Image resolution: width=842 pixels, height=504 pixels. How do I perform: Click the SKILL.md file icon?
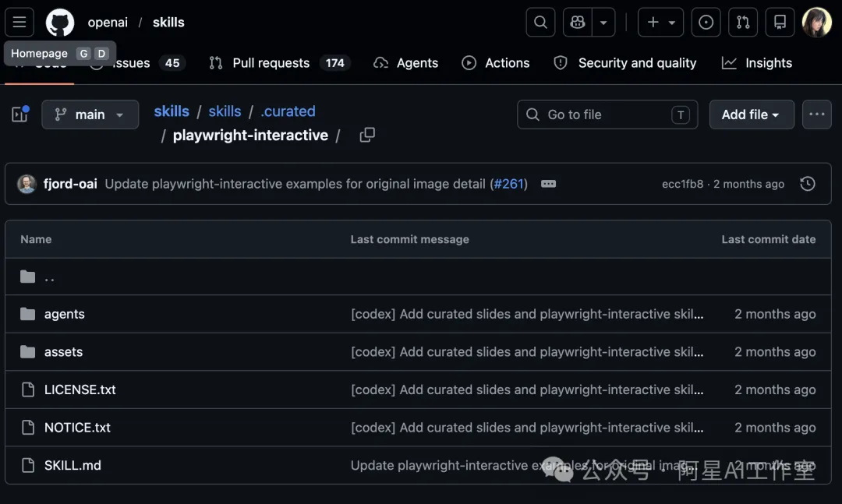click(28, 465)
